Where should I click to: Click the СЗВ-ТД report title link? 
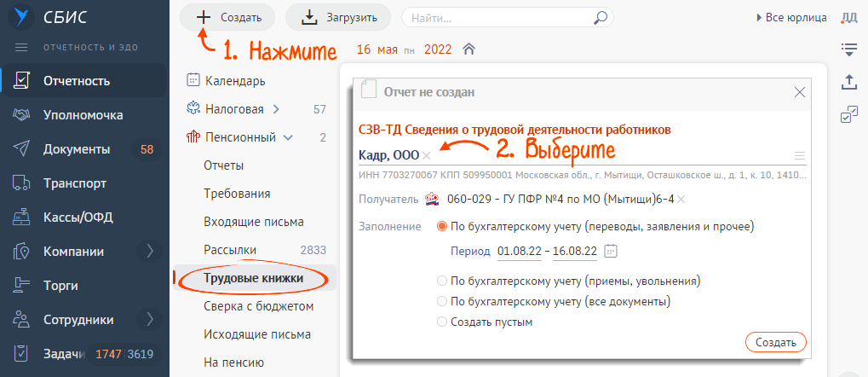[514, 130]
